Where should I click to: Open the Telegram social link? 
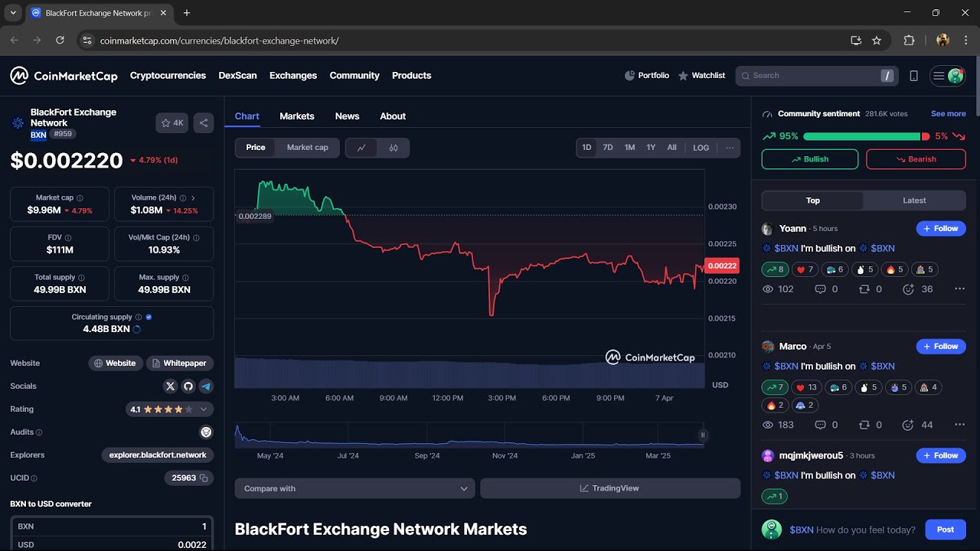tap(206, 386)
